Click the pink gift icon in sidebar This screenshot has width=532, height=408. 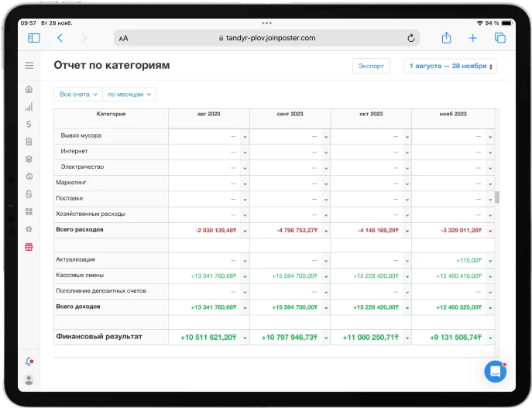[29, 247]
